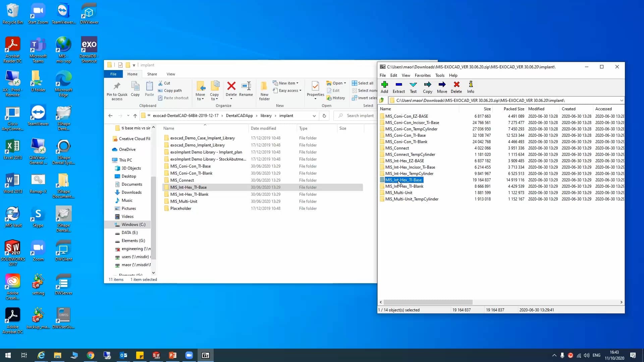The image size is (644, 362).
Task: Expand the 7-Zip address path dropdown
Action: click(621, 100)
